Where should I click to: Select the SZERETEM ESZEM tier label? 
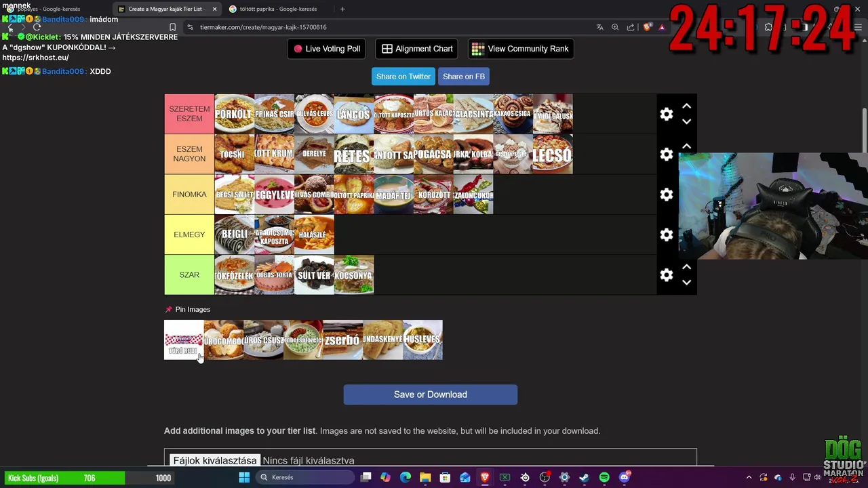pos(189,114)
